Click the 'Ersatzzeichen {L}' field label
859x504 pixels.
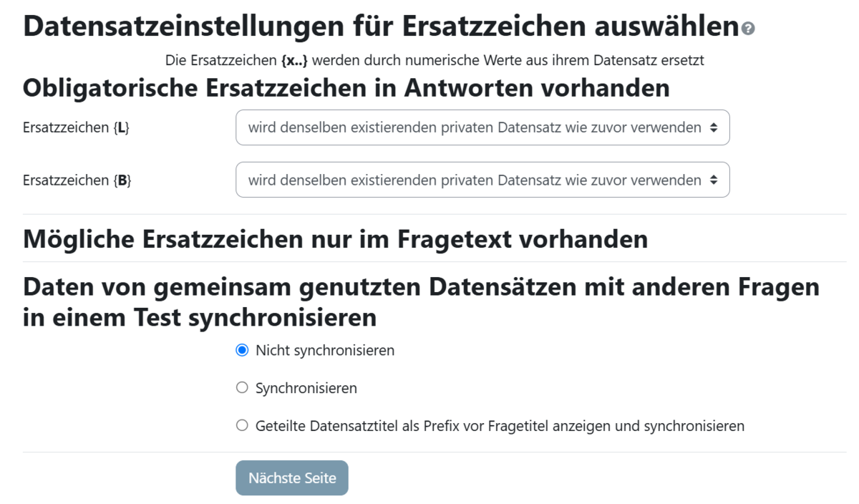[x=77, y=128]
